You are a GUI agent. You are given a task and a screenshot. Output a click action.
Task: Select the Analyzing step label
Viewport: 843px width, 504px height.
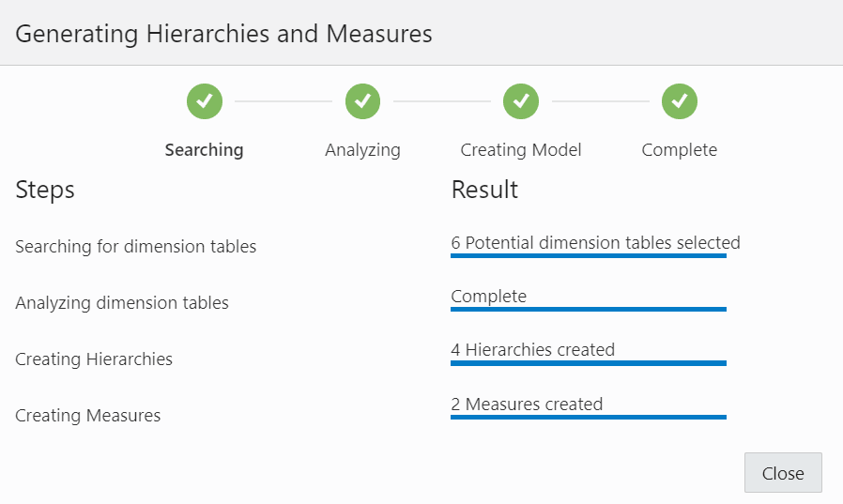pyautogui.click(x=362, y=150)
